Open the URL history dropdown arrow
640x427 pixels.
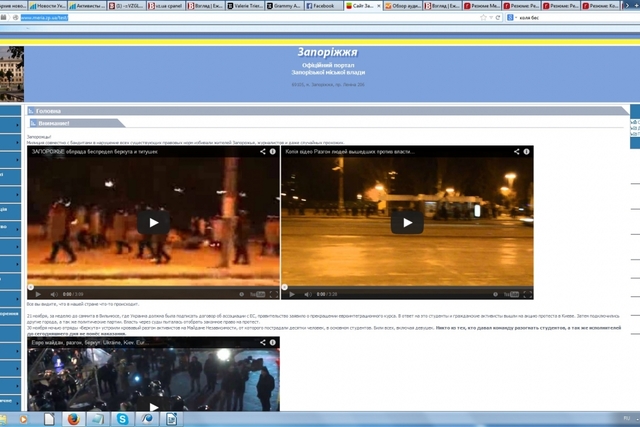click(x=491, y=18)
